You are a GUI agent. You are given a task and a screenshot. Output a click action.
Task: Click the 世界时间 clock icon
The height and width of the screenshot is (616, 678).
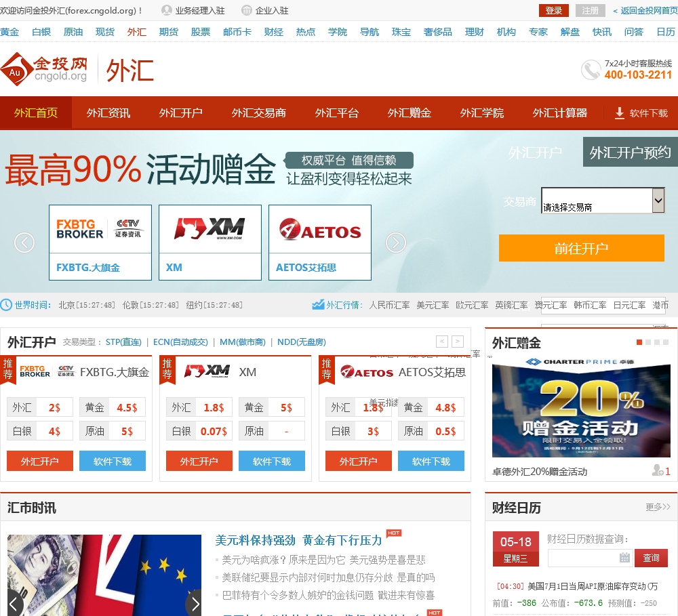point(6,305)
